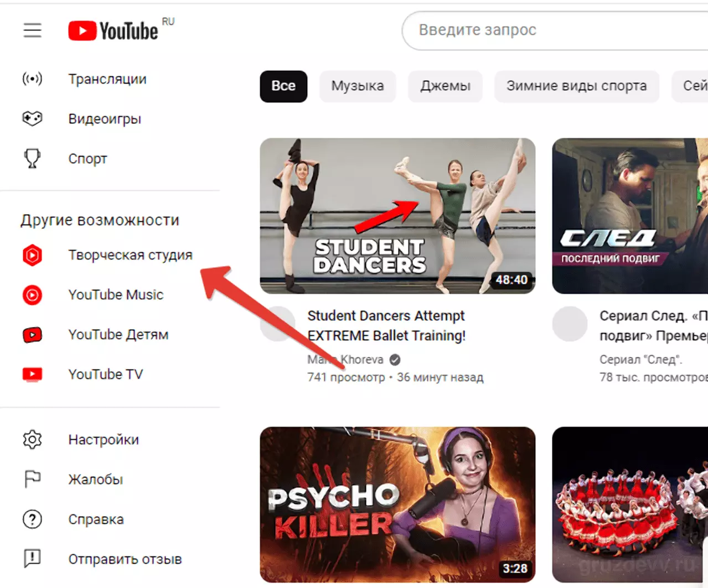
Task: Open the Student Dancers video thumbnail
Action: tap(397, 216)
